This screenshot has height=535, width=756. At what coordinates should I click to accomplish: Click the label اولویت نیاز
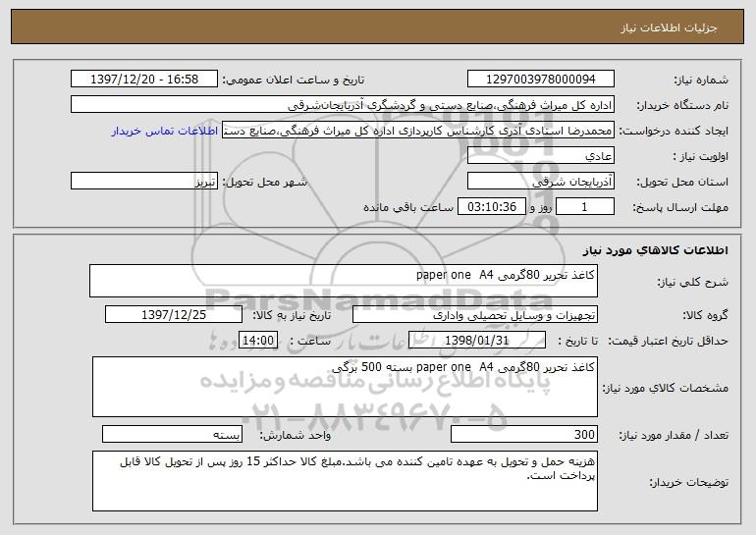tap(701, 157)
